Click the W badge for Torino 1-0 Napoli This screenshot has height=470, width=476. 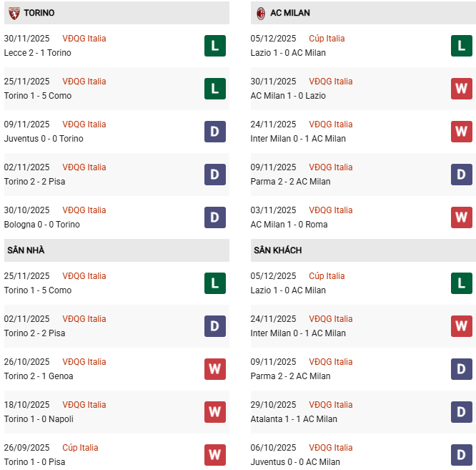(x=214, y=412)
